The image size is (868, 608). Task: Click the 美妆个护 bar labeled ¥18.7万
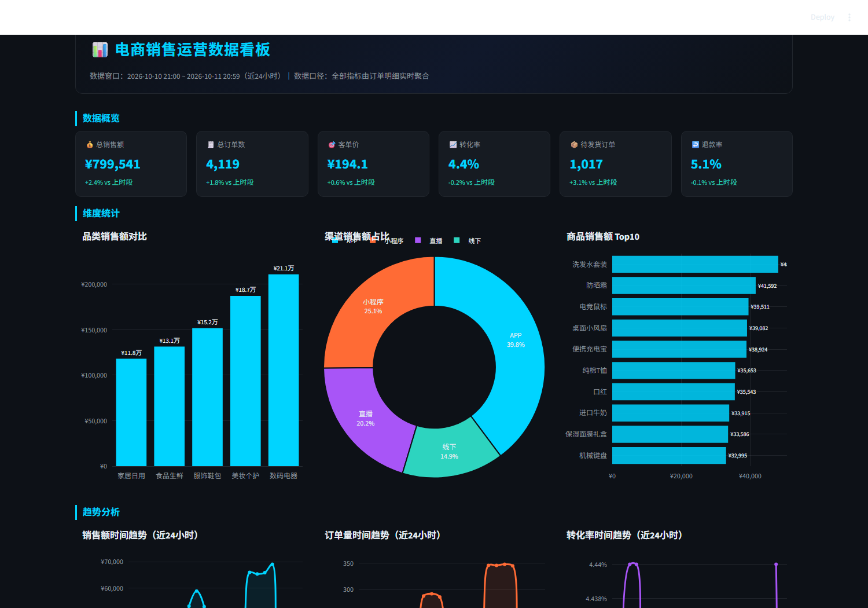(x=245, y=381)
